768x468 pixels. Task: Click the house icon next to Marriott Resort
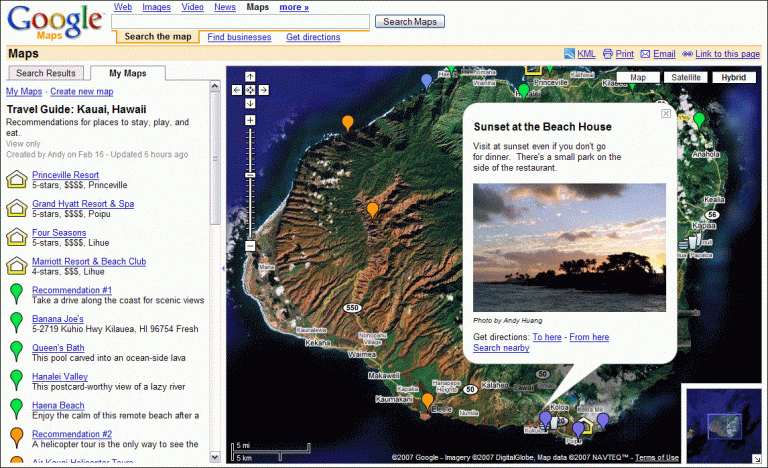pos(17,266)
